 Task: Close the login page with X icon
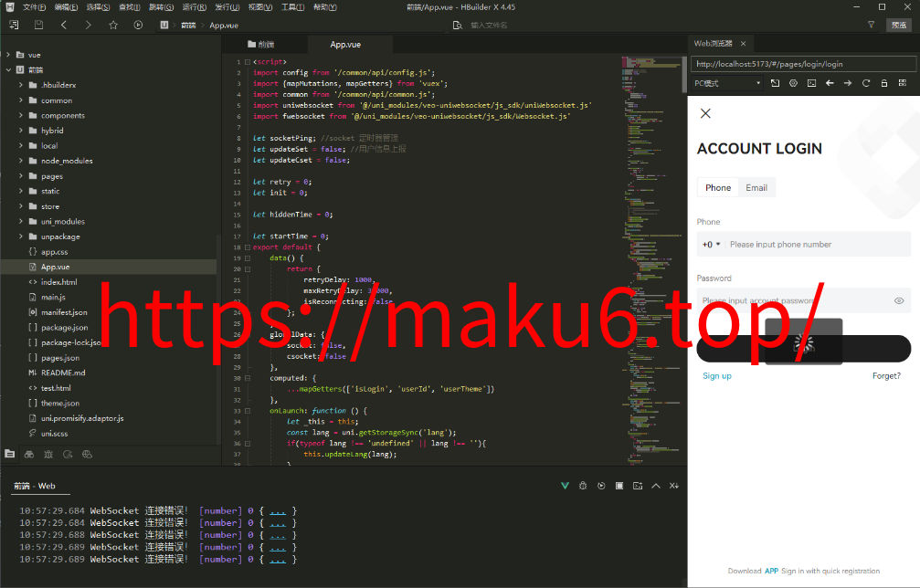706,113
